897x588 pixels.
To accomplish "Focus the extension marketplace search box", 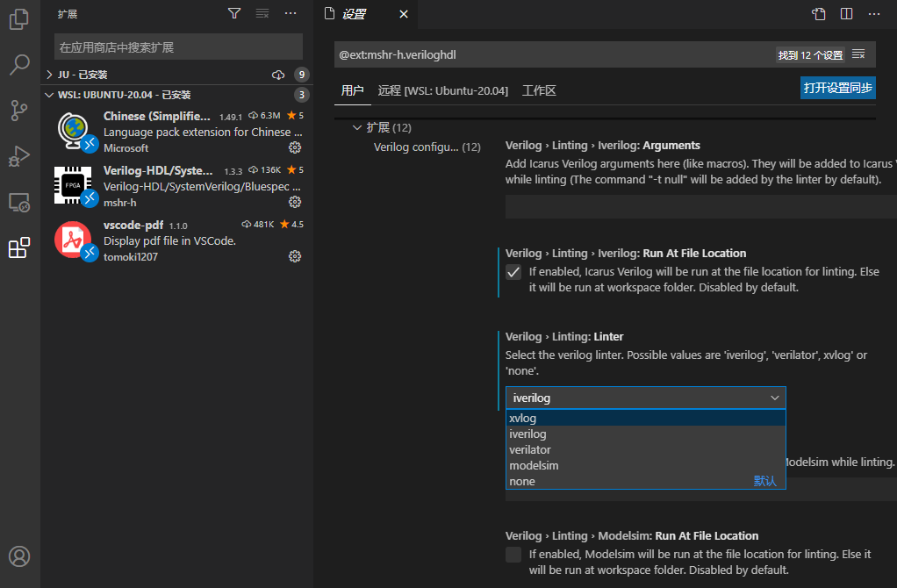I will pos(178,47).
